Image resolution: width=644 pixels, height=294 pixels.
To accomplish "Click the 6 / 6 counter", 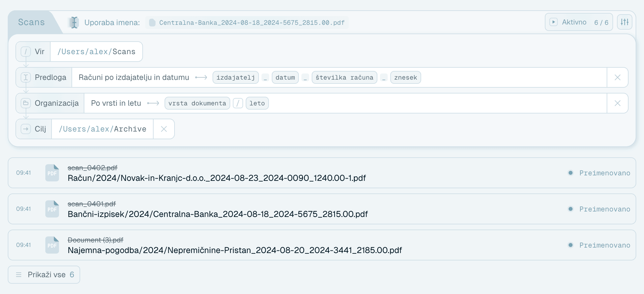I will [601, 23].
